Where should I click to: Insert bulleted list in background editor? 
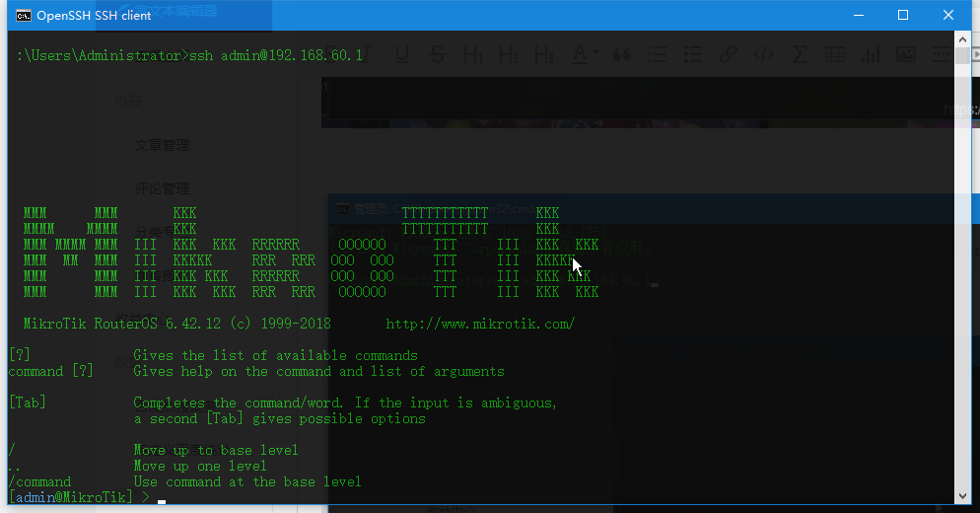click(692, 54)
